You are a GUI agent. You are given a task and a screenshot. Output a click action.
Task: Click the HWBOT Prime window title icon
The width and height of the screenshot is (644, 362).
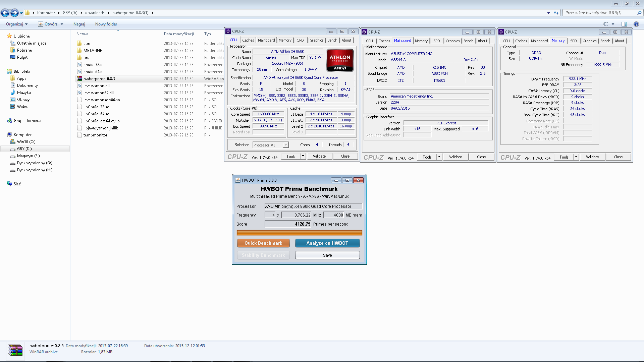(238, 180)
